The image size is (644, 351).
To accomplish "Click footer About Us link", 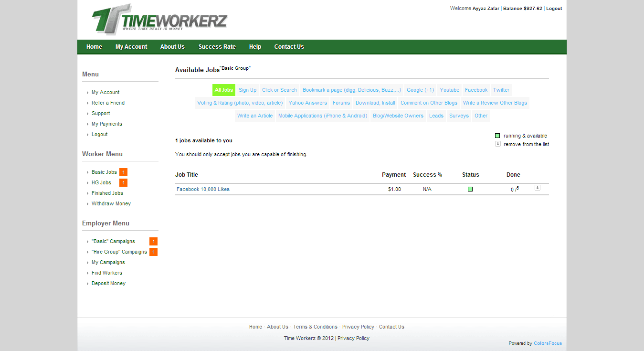I will 277,327.
